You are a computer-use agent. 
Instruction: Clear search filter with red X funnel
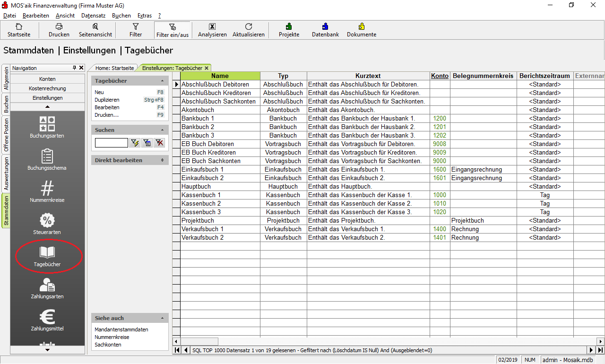tap(159, 143)
